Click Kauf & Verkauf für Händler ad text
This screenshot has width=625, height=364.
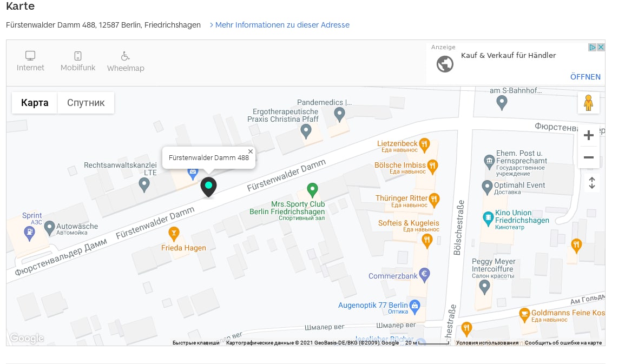508,55
